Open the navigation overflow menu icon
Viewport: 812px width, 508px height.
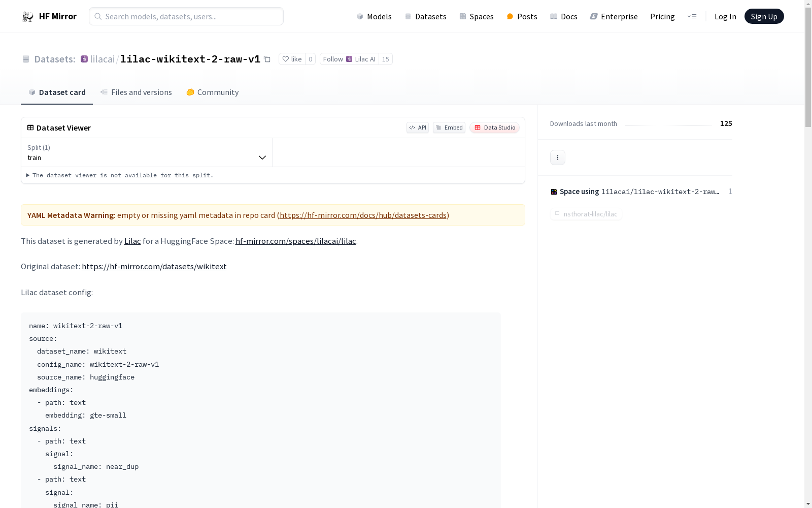pyautogui.click(x=692, y=16)
